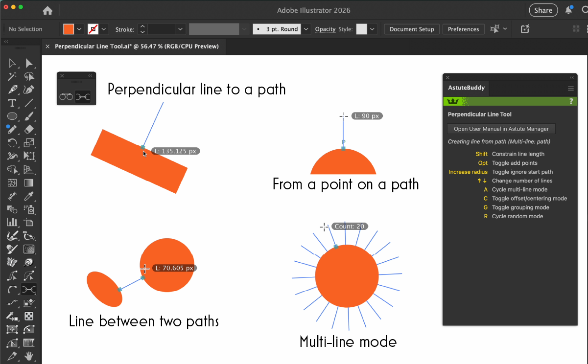This screenshot has width=588, height=364.
Task: Select the Ellipse tool
Action: click(x=12, y=116)
